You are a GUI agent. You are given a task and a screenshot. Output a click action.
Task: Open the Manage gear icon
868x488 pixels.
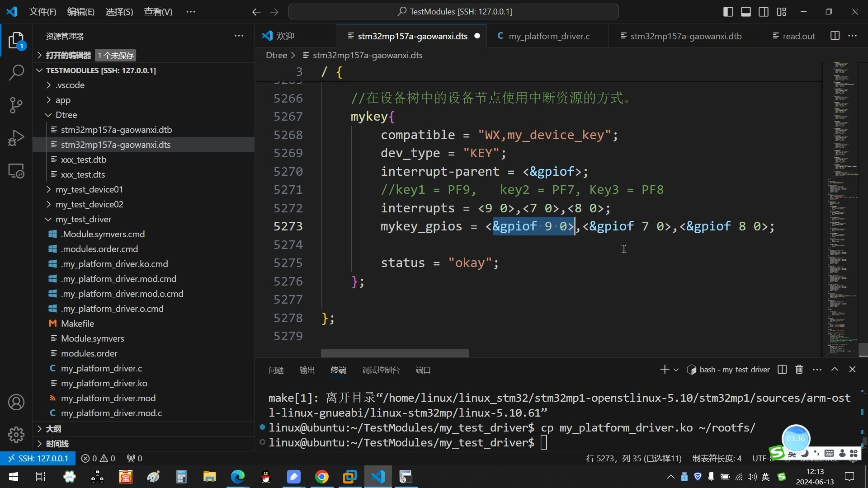tap(16, 435)
